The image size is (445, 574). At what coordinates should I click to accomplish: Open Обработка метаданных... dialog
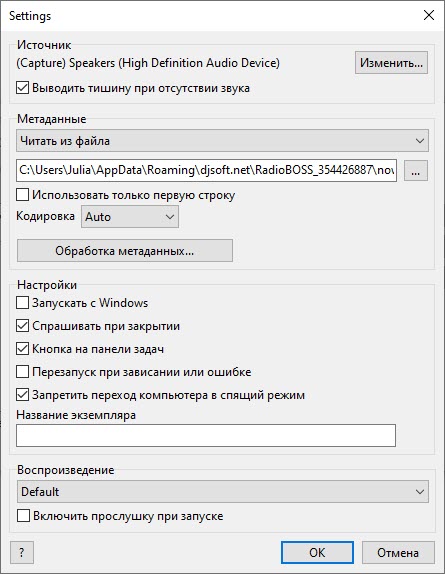tap(125, 251)
